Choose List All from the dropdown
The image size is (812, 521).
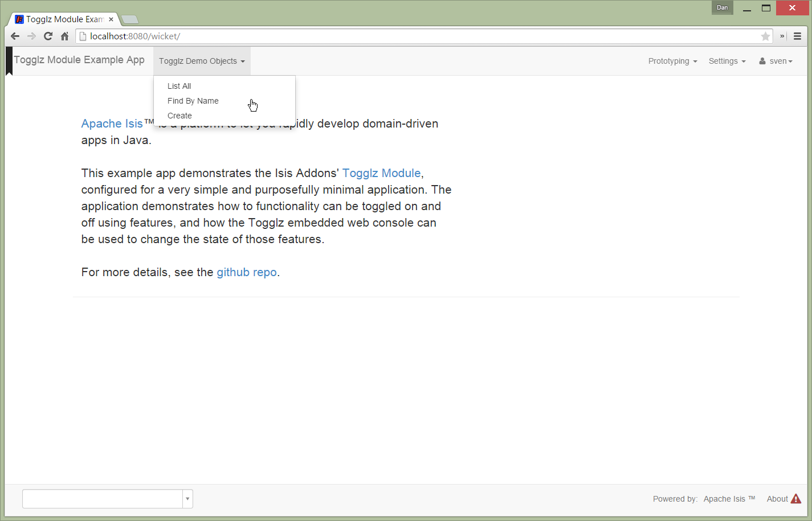(x=179, y=86)
